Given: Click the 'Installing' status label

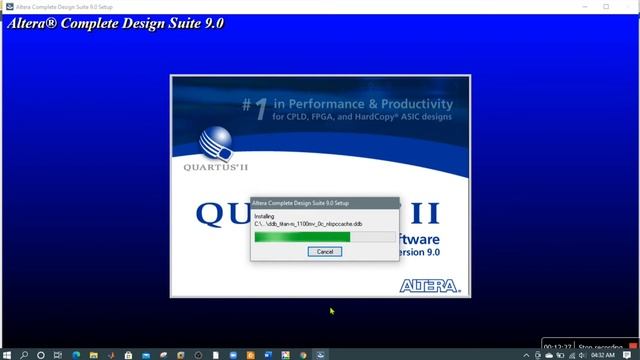Looking at the screenshot, I should [264, 216].
